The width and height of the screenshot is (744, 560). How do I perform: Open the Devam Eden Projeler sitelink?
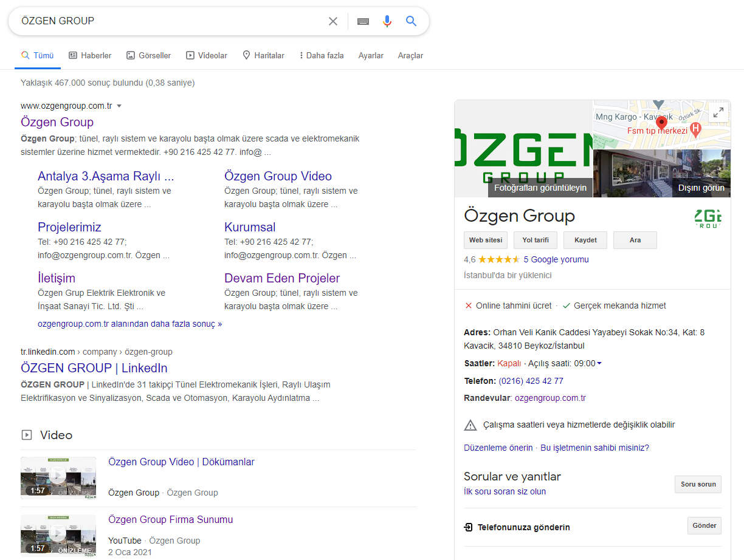click(282, 278)
